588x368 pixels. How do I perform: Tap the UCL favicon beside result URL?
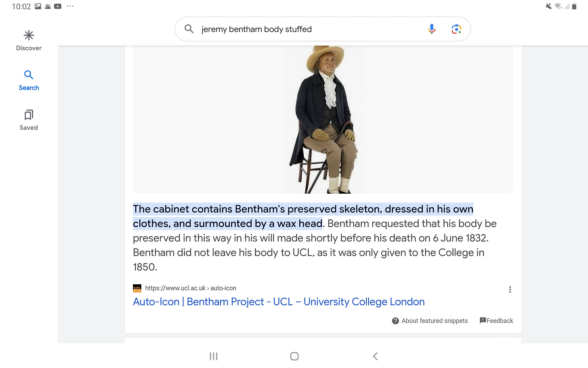[137, 288]
